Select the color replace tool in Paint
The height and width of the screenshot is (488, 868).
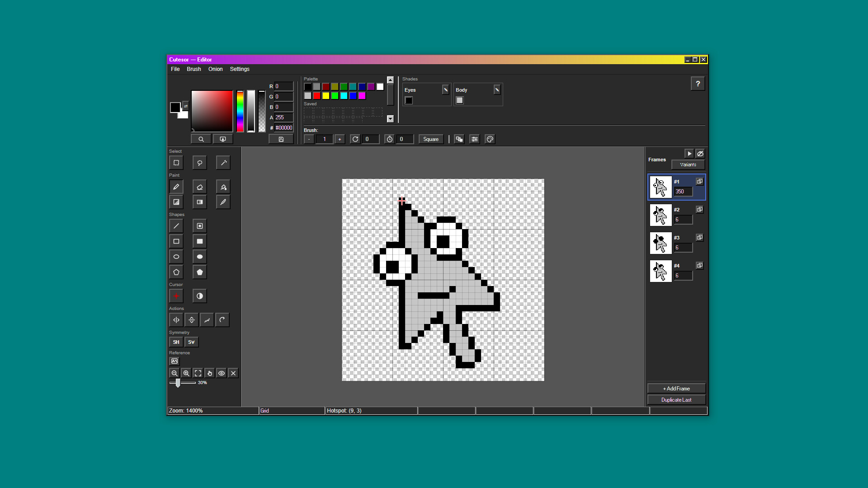point(200,202)
